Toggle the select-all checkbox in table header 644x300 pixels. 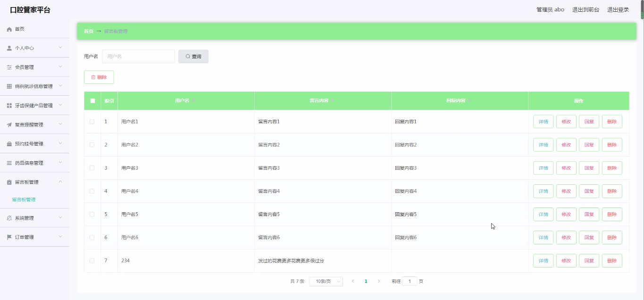[x=92, y=101]
